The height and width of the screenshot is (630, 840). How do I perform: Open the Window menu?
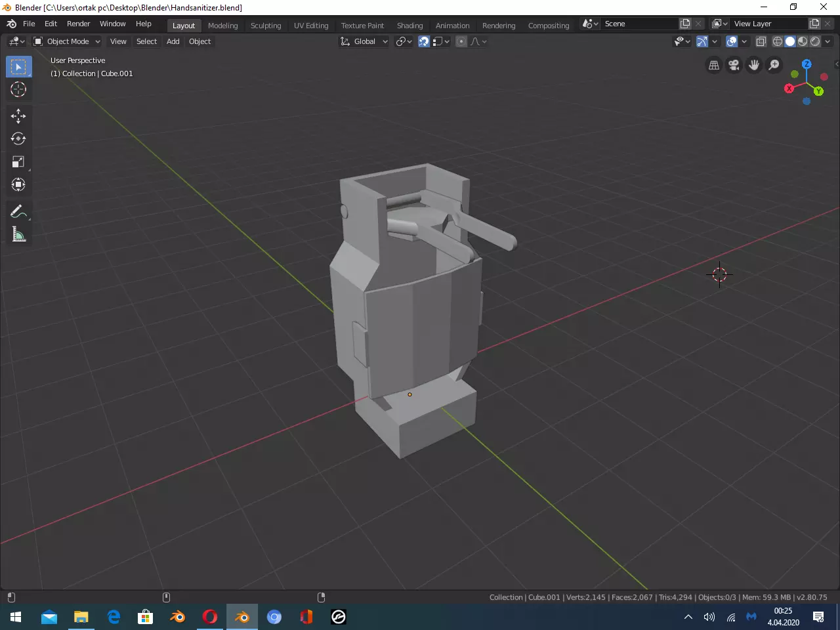[x=113, y=24]
